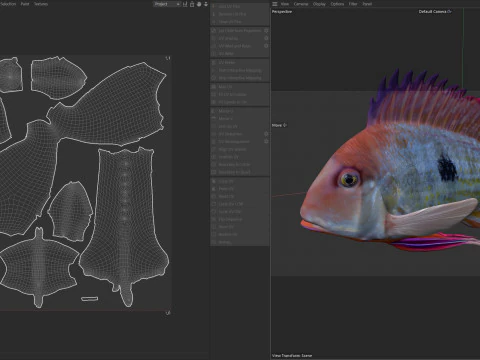Click the Copy UV icon
This screenshot has height=360, width=480.
(x=214, y=181)
